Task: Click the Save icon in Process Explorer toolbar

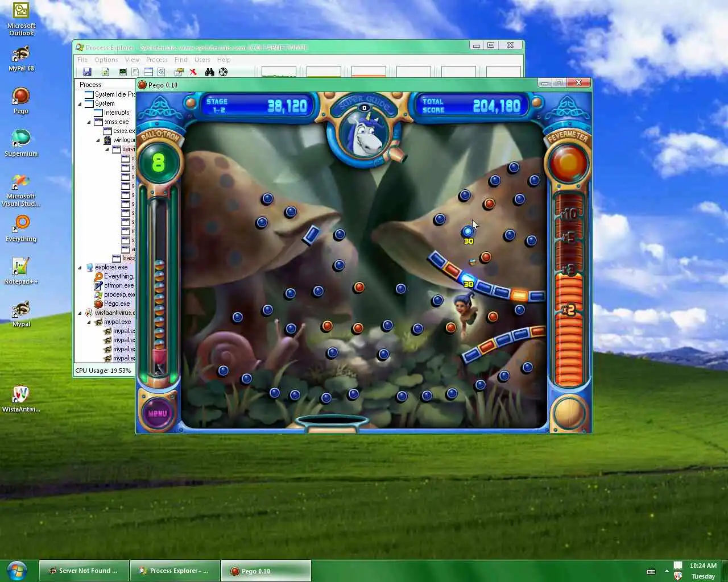Action: 87,72
